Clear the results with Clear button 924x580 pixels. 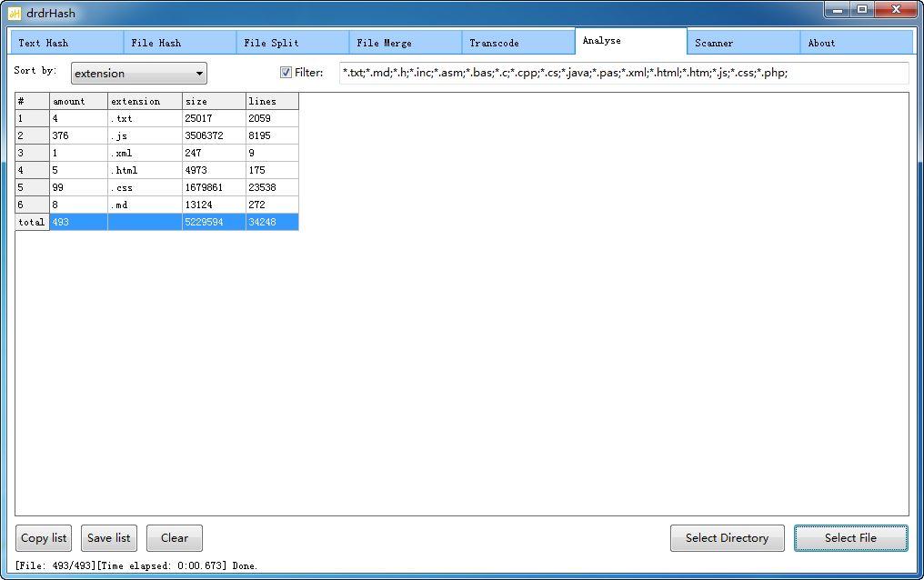pos(175,538)
